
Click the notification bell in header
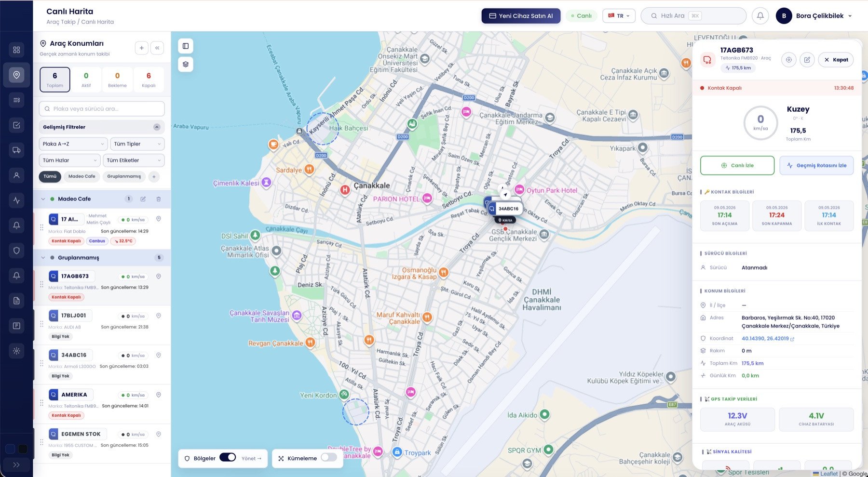[x=760, y=16]
